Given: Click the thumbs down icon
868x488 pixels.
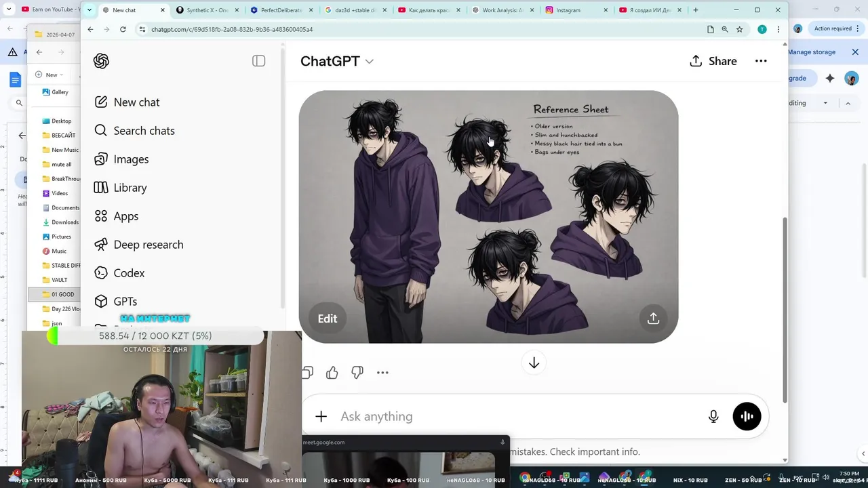Looking at the screenshot, I should 357,372.
